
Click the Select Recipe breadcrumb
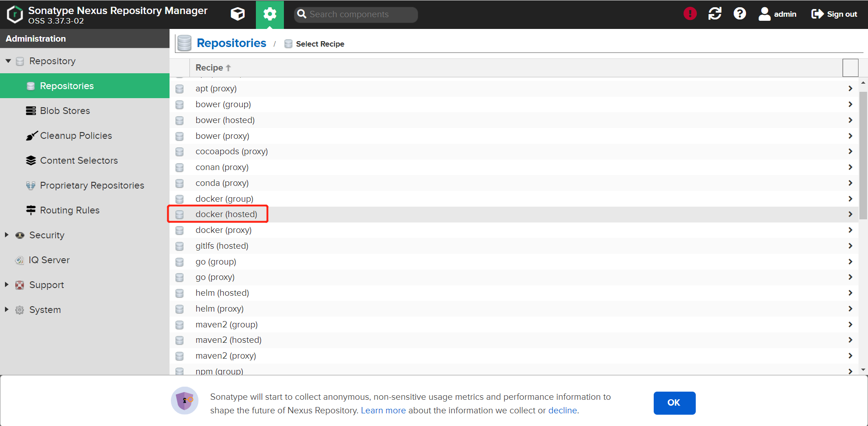320,44
